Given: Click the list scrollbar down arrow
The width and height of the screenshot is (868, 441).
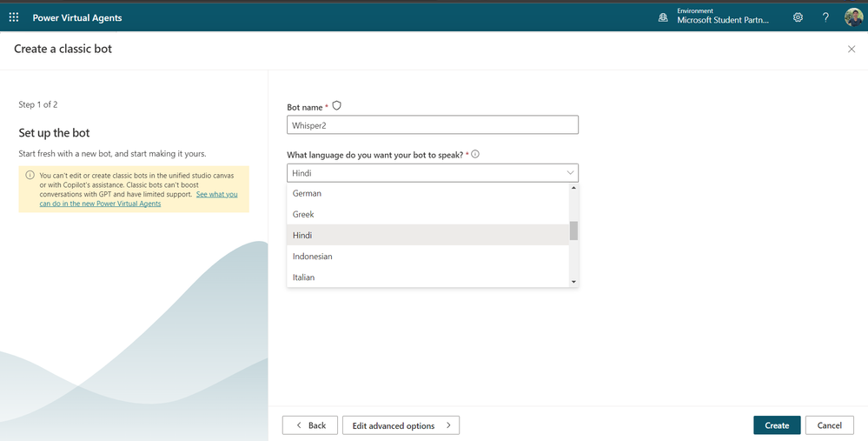Looking at the screenshot, I should tap(573, 282).
